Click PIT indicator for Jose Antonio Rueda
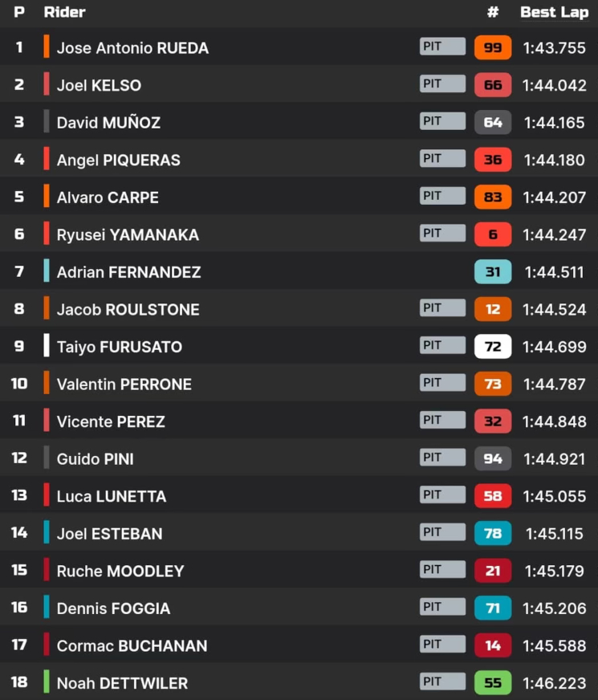Viewport: 598px width, 700px height. click(443, 47)
